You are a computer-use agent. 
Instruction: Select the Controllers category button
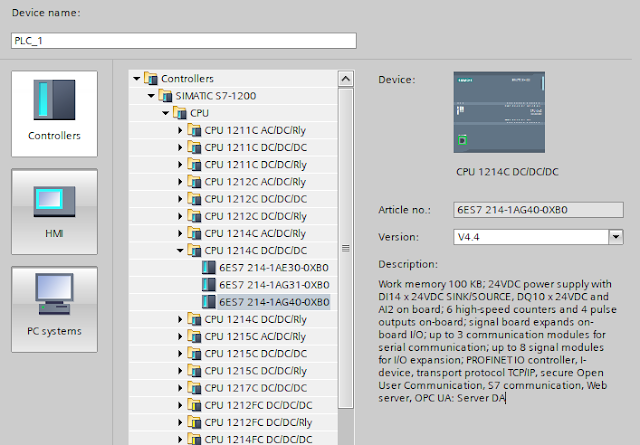point(54,113)
